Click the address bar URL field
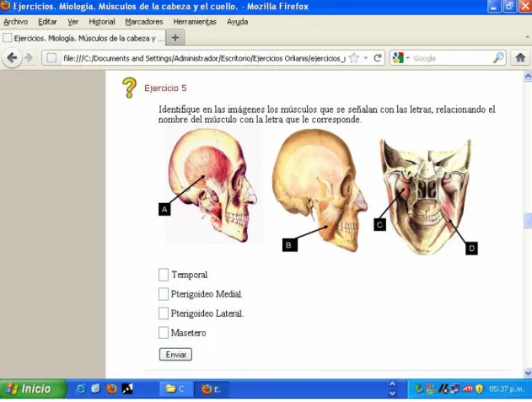Screen dimensions: 532x402 pyautogui.click(x=204, y=58)
